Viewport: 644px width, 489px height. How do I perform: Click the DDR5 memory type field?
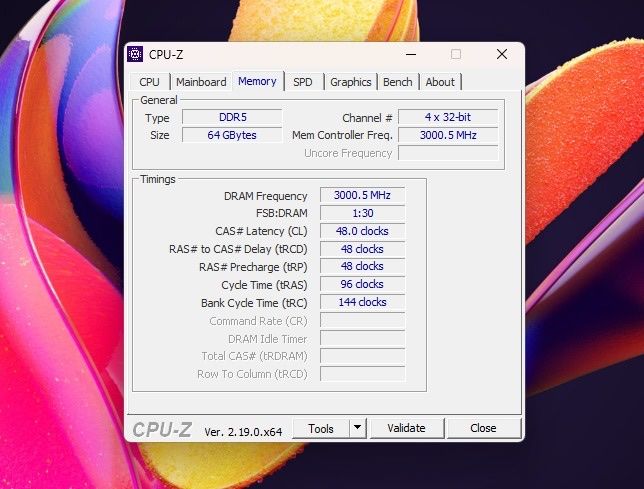[x=232, y=117]
